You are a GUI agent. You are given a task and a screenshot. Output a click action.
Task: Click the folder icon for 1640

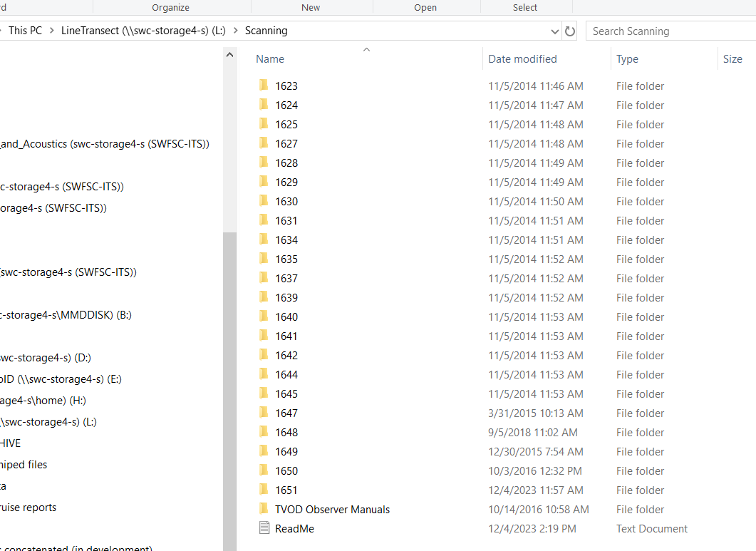(264, 317)
